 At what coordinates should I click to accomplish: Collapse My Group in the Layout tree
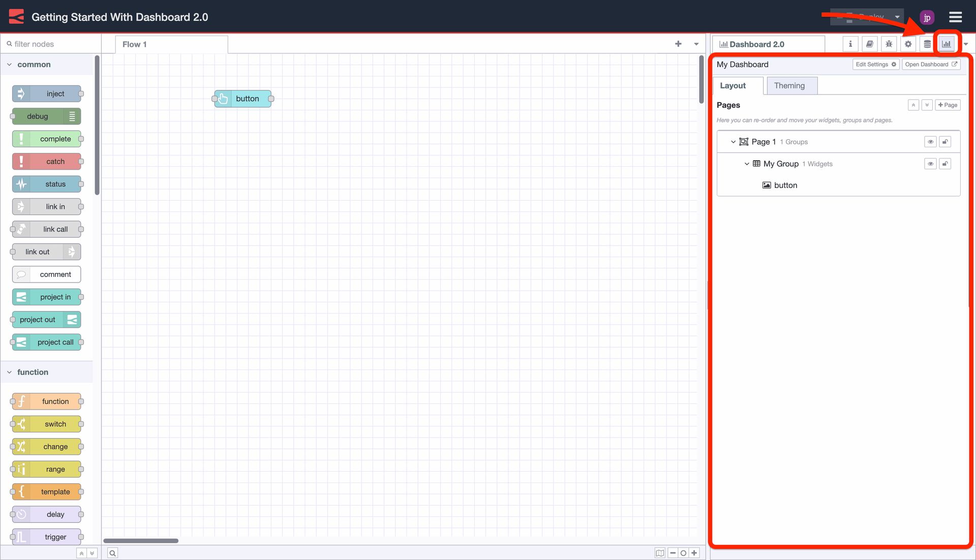click(746, 164)
